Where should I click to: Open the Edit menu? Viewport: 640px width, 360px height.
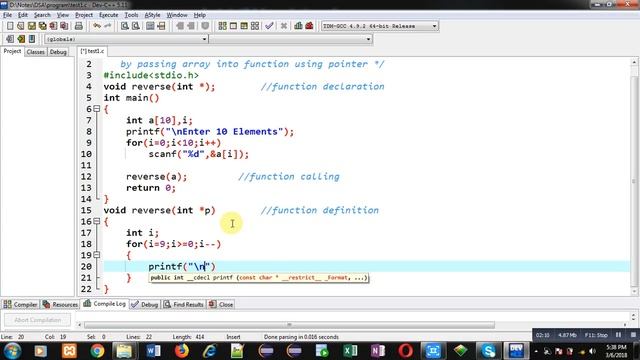point(23,15)
